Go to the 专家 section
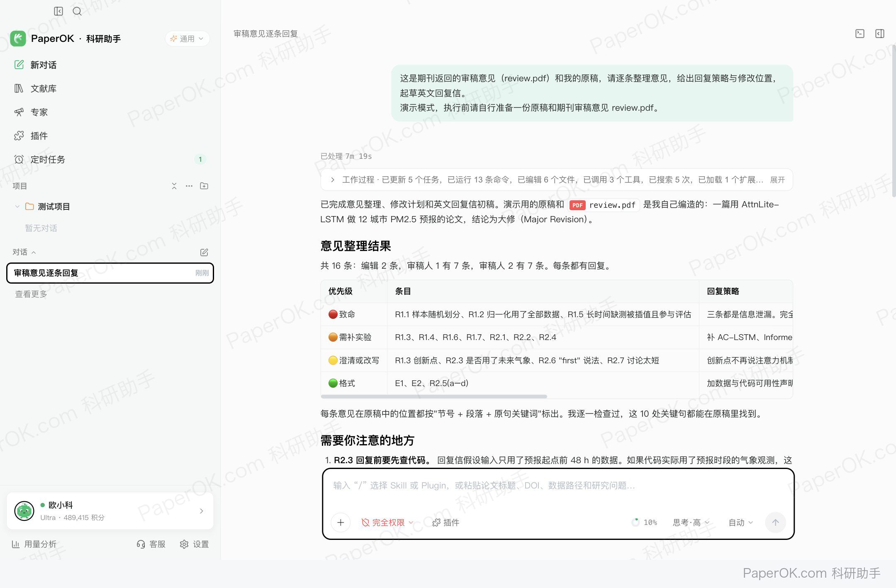The image size is (896, 588). click(110, 112)
